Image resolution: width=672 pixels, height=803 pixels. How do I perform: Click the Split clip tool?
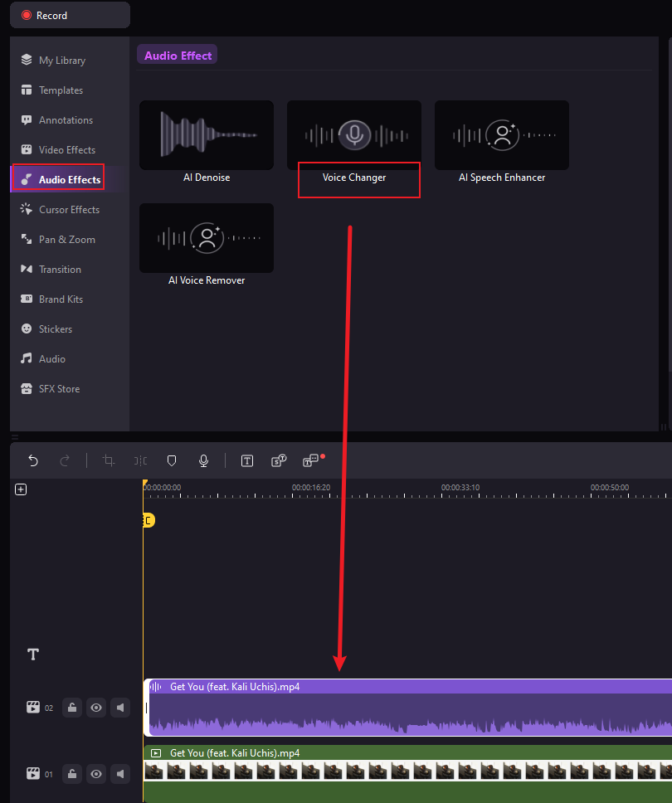140,461
